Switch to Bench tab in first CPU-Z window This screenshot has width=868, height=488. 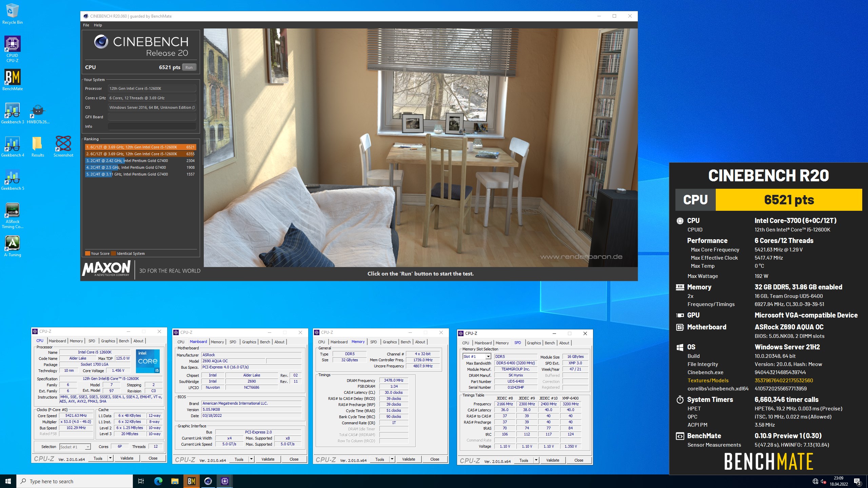pos(124,341)
